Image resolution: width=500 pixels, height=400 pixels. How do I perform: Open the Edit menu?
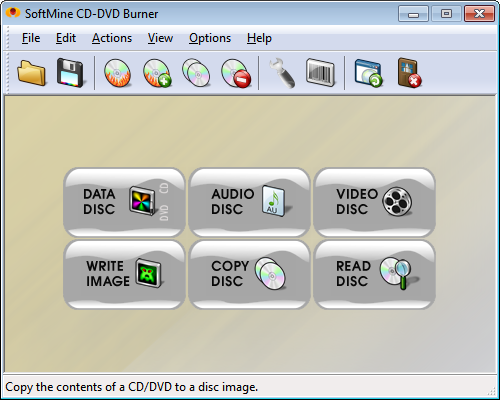(x=66, y=38)
